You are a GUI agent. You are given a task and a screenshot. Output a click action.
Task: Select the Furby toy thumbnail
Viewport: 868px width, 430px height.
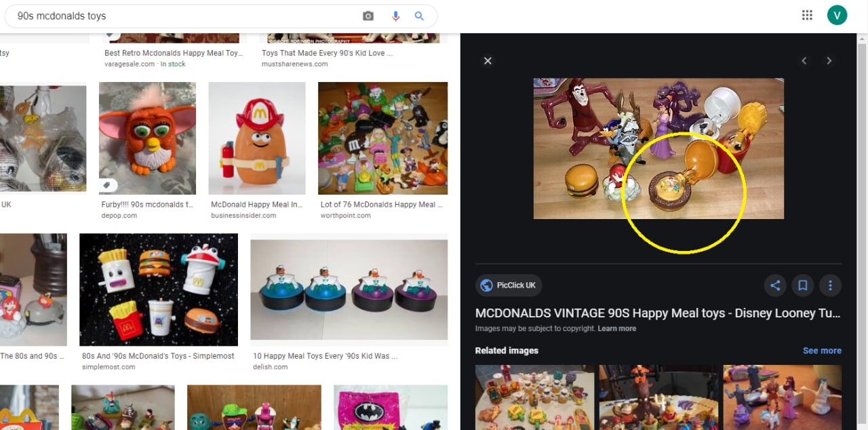147,138
